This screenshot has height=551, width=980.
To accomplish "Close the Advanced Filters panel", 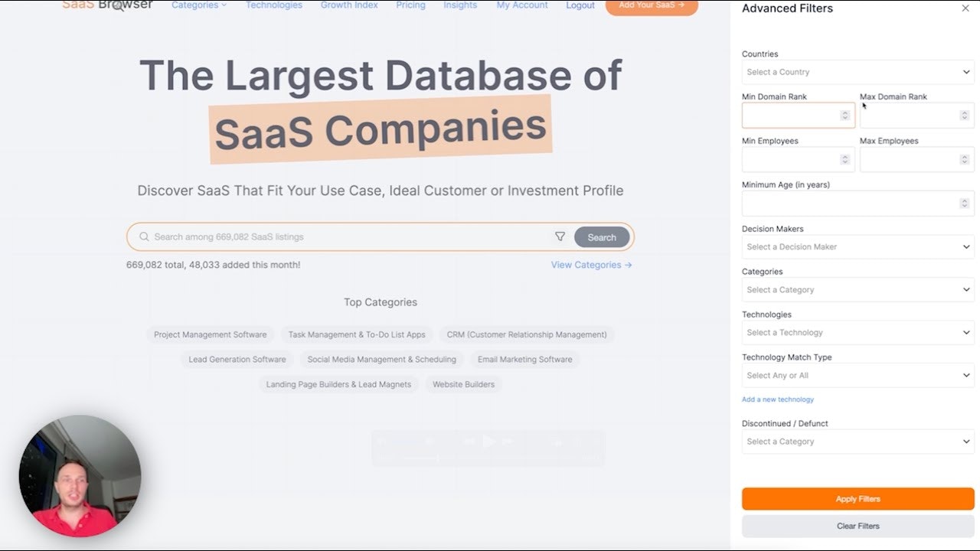I will coord(966,8).
